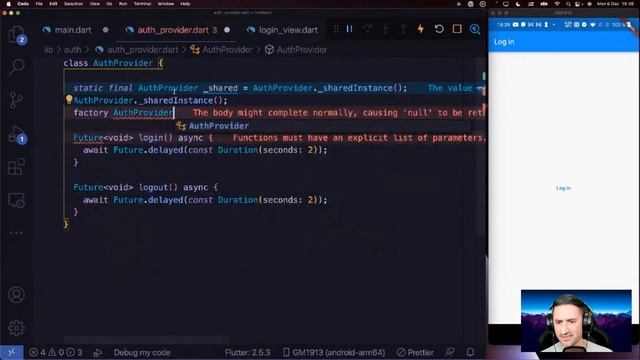This screenshot has height=360, width=640.
Task: Click Flutter: 2.5.3 version in status bar
Action: 247,352
